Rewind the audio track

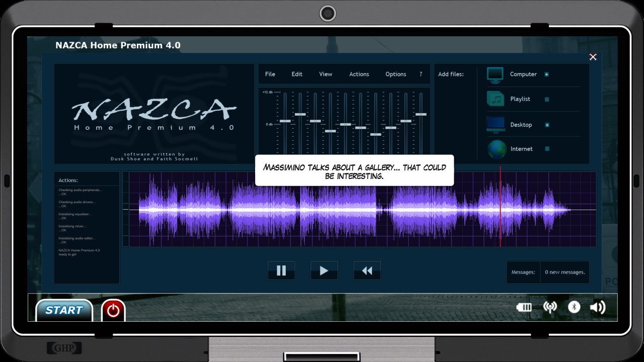click(x=367, y=270)
